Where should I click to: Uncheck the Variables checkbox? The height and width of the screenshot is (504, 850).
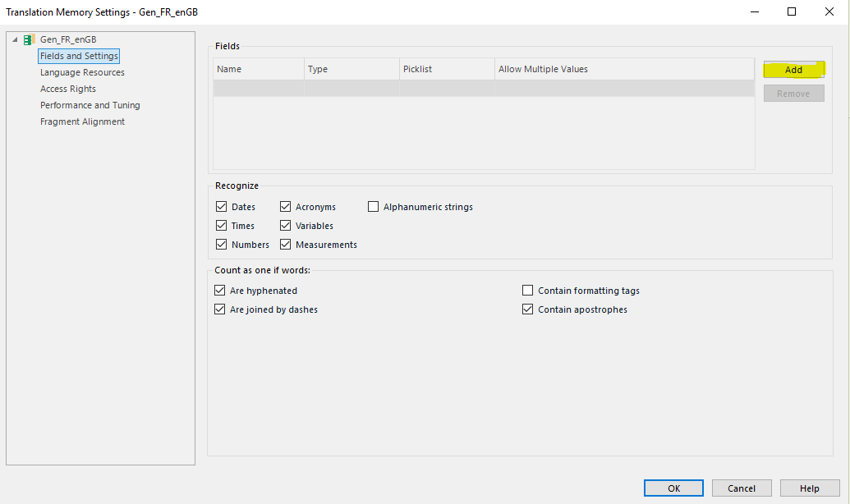pos(285,226)
